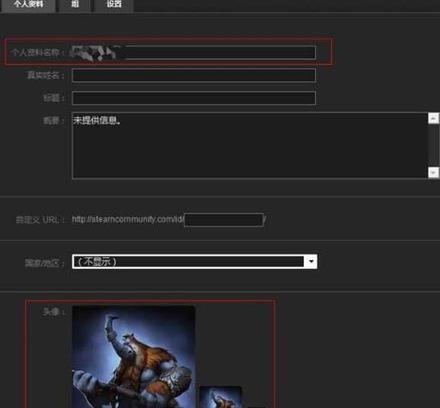440x408 pixels.
Task: Open the country dropdown showing (不显示)
Action: click(194, 262)
